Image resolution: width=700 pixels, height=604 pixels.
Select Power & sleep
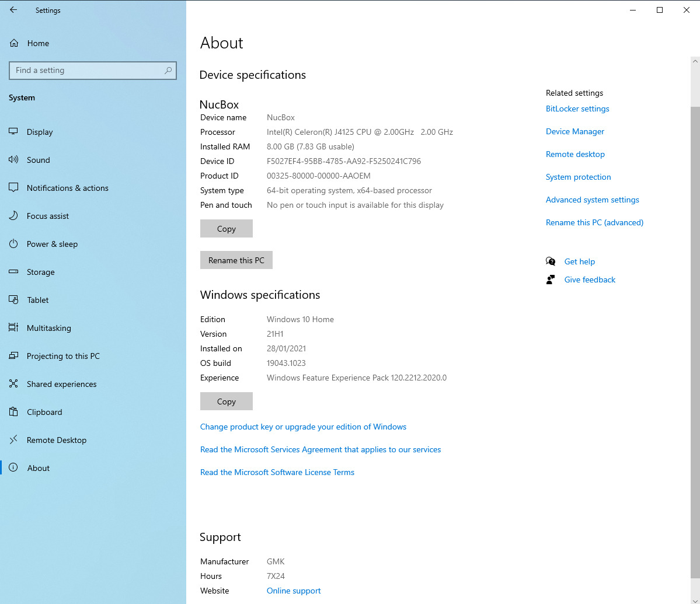pyautogui.click(x=93, y=245)
